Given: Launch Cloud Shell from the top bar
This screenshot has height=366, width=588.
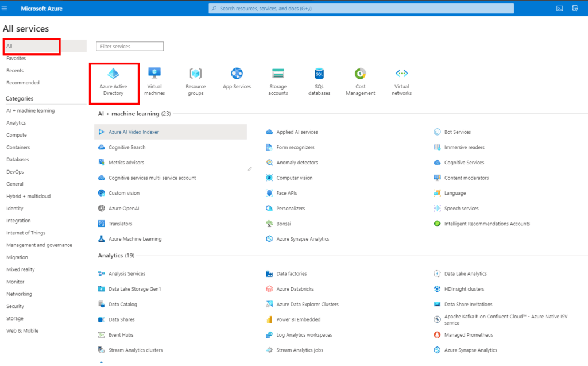Looking at the screenshot, I should [x=560, y=8].
